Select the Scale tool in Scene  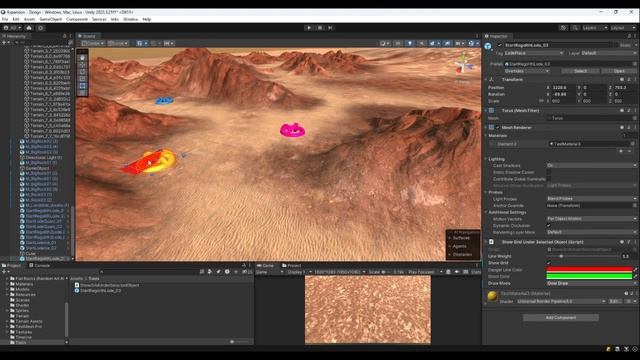pos(82,78)
